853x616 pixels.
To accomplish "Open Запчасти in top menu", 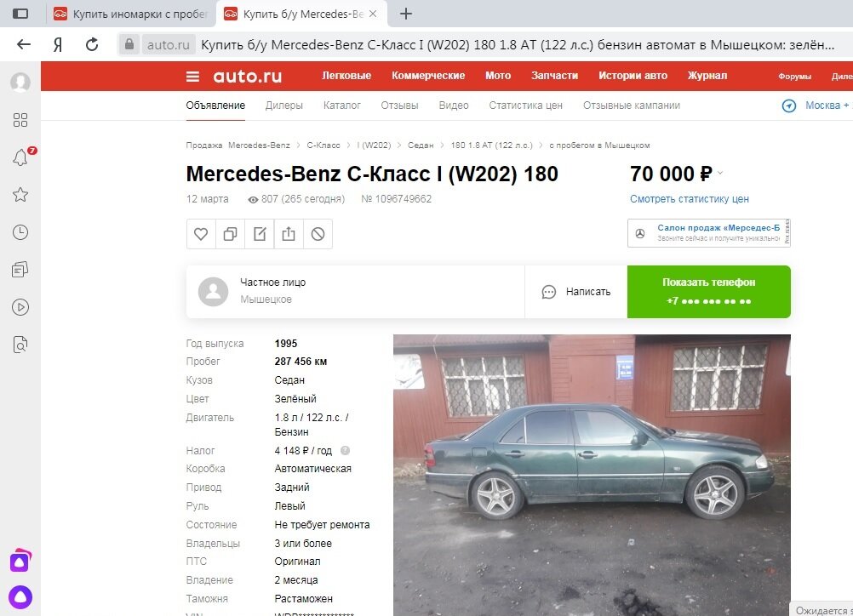I will click(554, 76).
